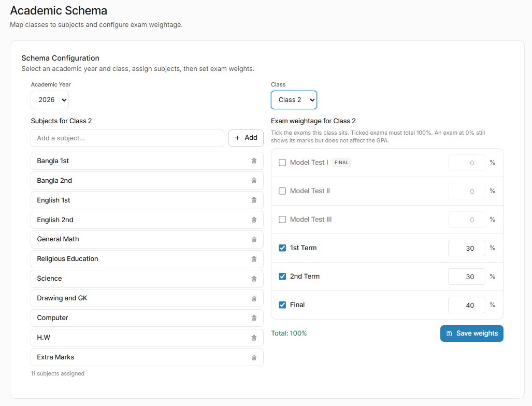Untick the 1st Term exam checkbox
Viewport: 532px width, 406px height.
(x=282, y=248)
